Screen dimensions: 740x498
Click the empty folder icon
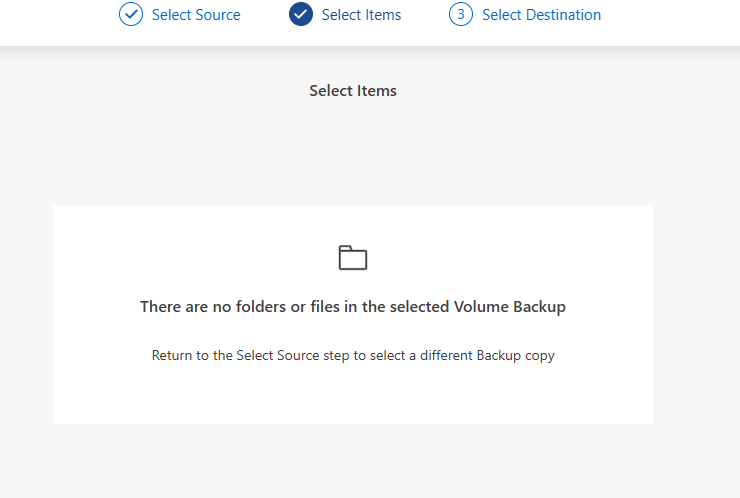click(353, 258)
